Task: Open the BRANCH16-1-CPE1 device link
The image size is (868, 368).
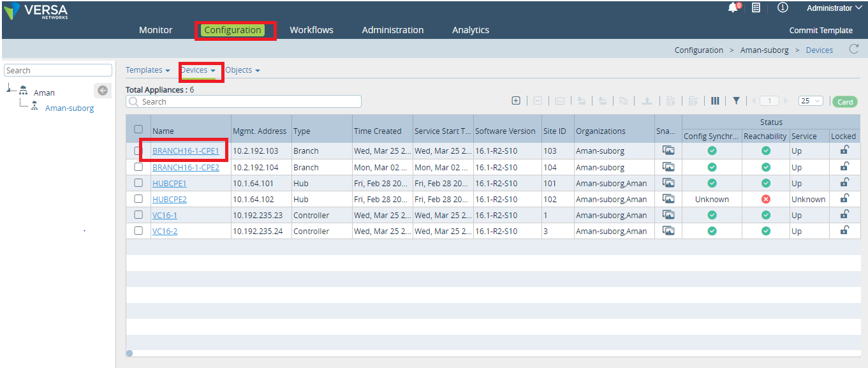Action: [186, 151]
